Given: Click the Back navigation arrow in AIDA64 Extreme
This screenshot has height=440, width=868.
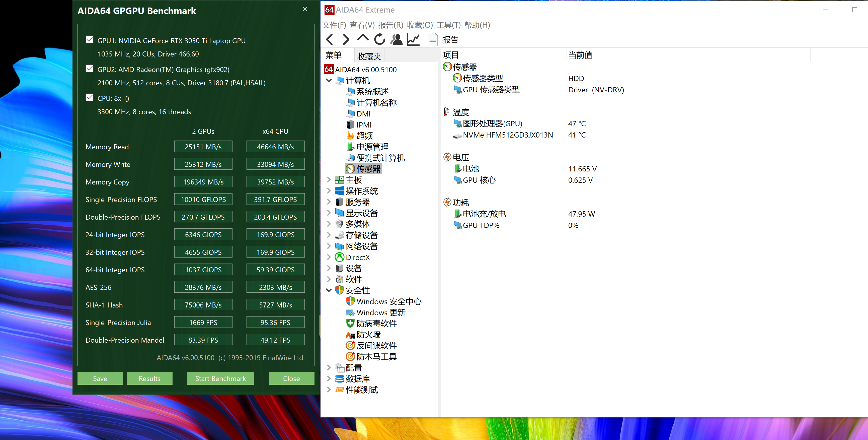Looking at the screenshot, I should tap(330, 39).
